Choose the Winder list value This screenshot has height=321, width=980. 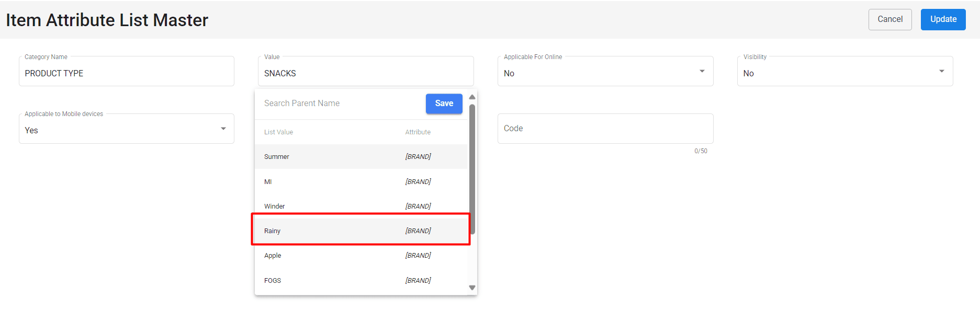click(x=361, y=207)
